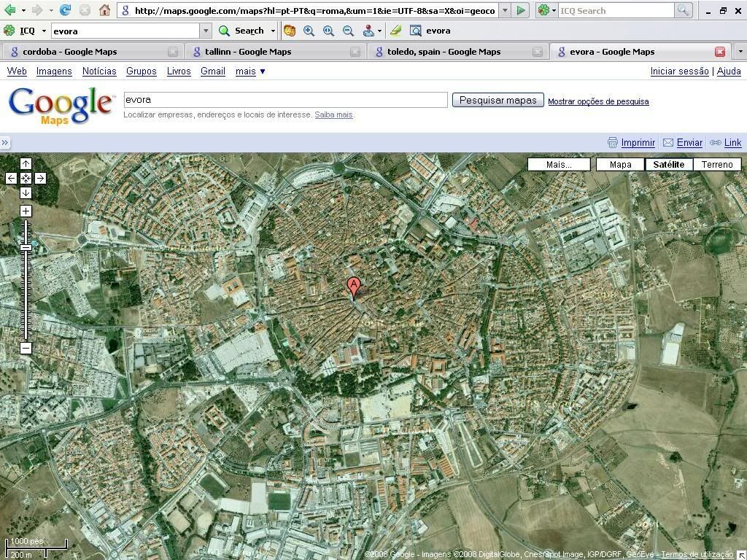
Task: Go to the browser home page icon
Action: (x=104, y=10)
